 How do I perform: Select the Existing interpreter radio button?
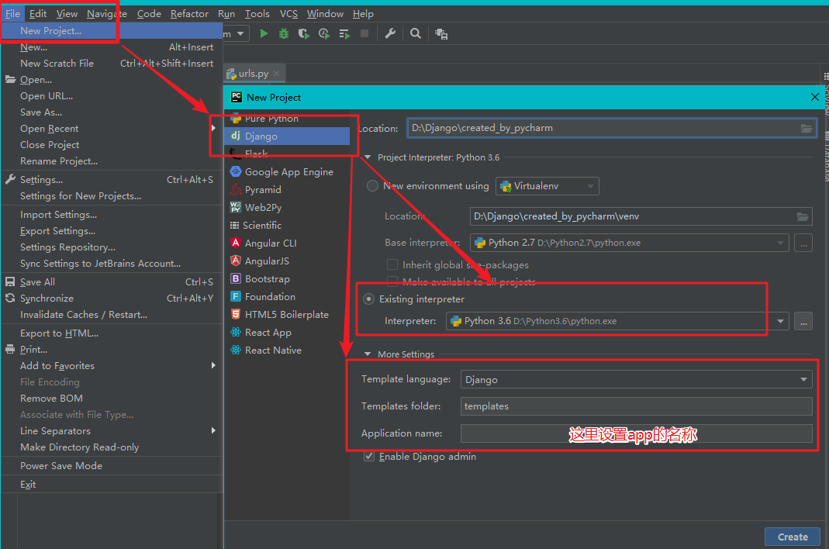point(369,299)
